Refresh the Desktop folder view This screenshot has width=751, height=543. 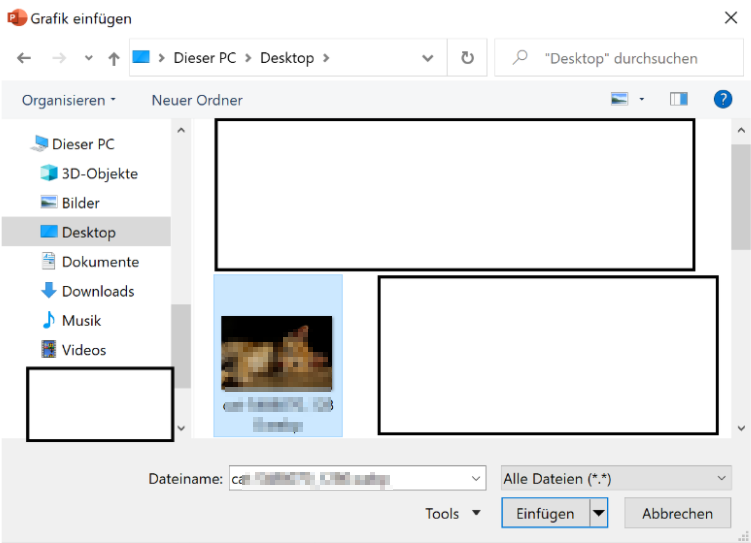[467, 58]
